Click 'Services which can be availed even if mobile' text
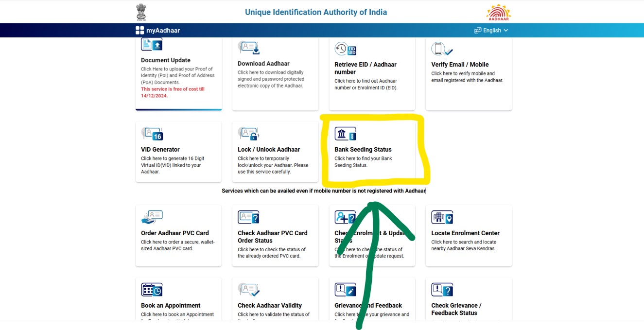 coord(324,191)
